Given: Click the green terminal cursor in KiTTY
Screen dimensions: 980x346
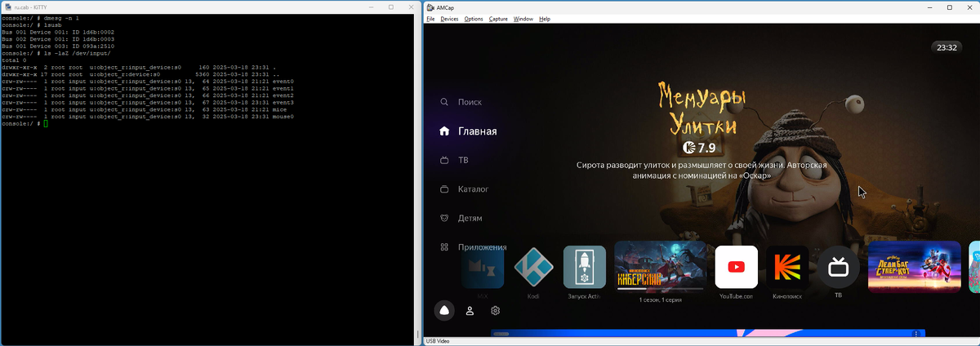Looking at the screenshot, I should click(47, 124).
